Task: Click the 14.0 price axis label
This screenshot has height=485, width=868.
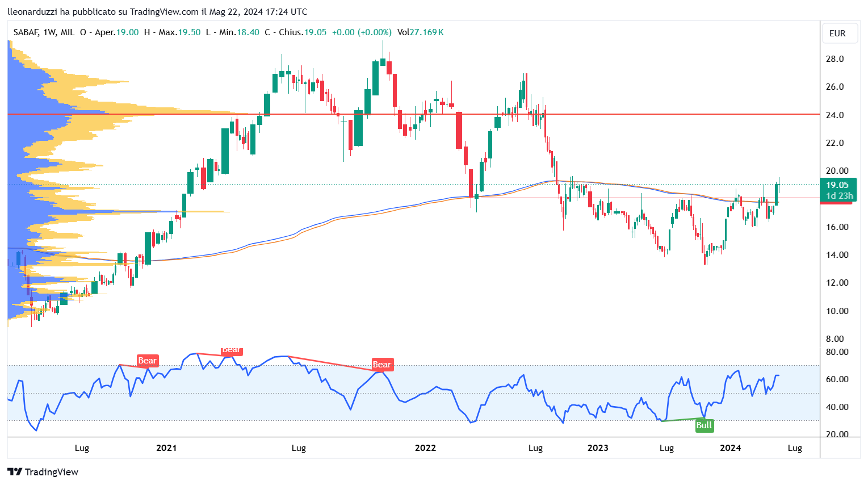Action: pos(837,255)
